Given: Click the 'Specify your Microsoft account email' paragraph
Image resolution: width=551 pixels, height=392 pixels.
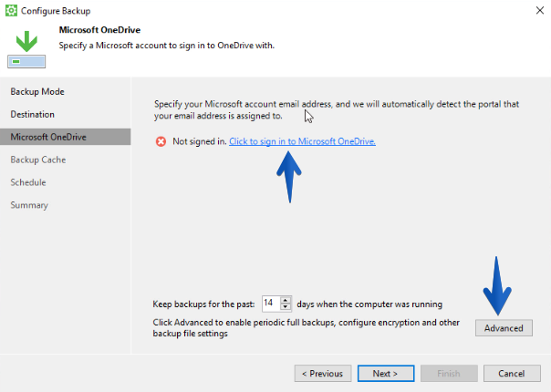Looking at the screenshot, I should [x=337, y=109].
